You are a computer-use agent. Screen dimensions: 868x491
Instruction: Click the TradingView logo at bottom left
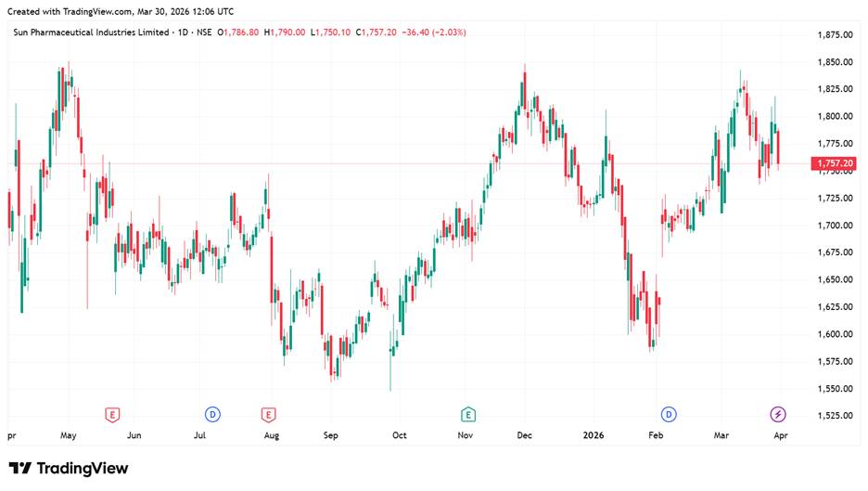[69, 469]
